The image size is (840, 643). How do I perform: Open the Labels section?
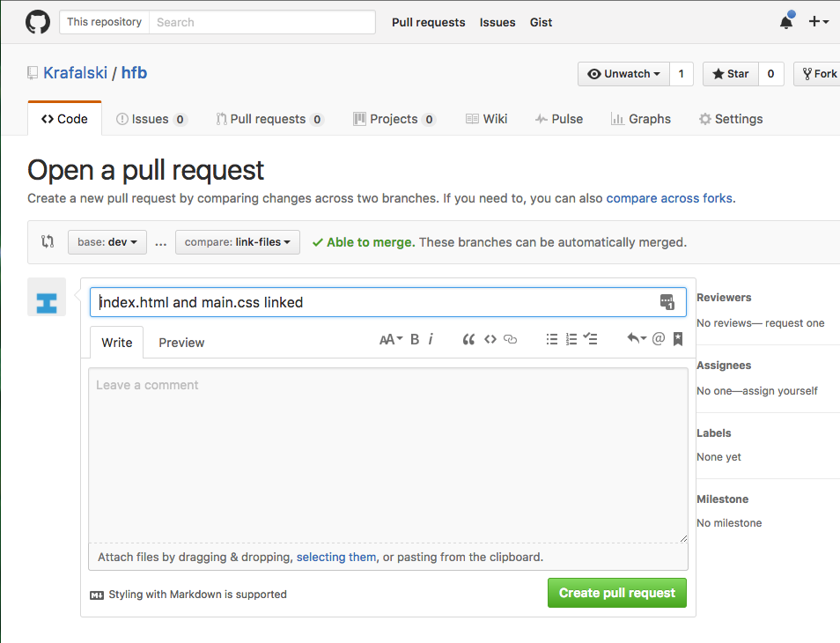tap(713, 433)
